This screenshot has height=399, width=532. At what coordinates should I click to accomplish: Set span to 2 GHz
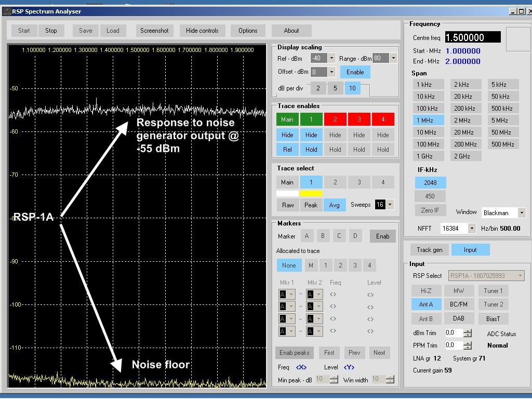[x=465, y=156]
